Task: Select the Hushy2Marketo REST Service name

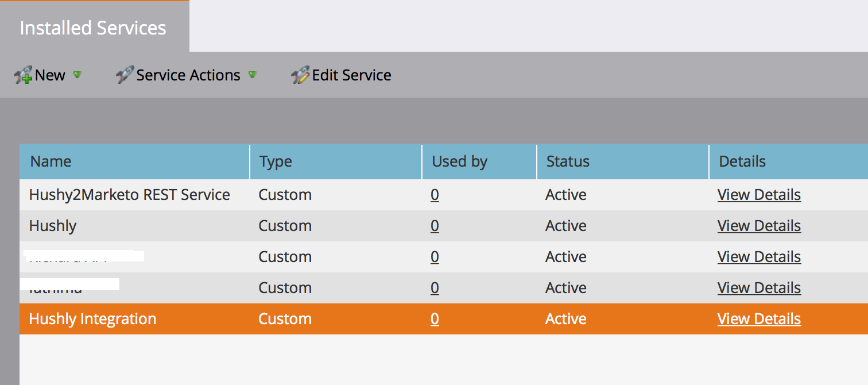Action: click(x=130, y=195)
